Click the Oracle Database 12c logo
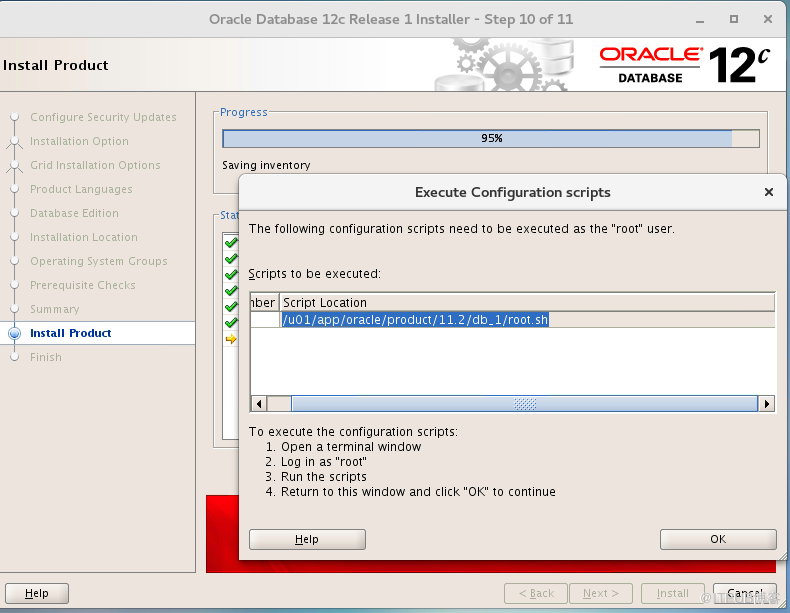Viewport: 790px width, 613px height. (685, 64)
